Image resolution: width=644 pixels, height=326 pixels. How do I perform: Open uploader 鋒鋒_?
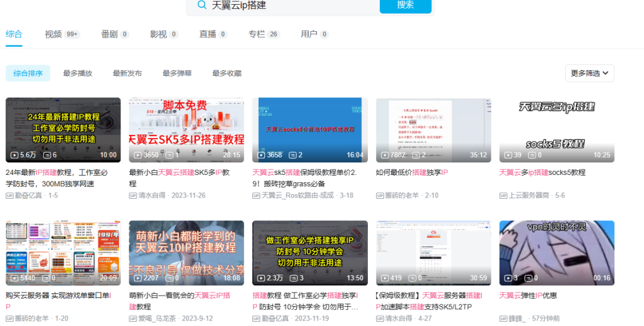click(x=517, y=318)
